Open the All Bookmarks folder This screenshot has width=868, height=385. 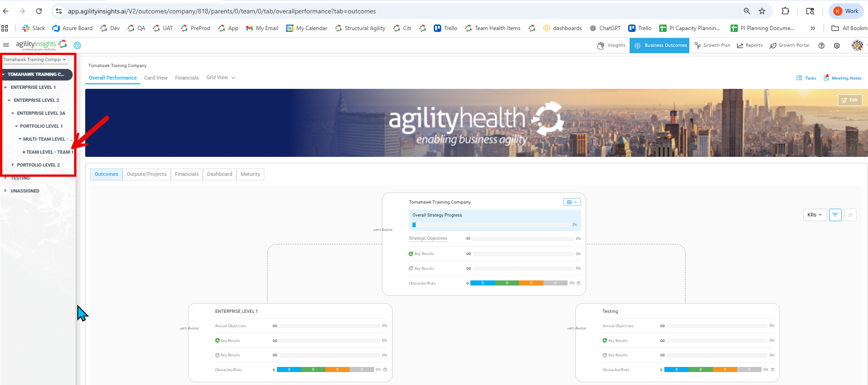point(849,28)
